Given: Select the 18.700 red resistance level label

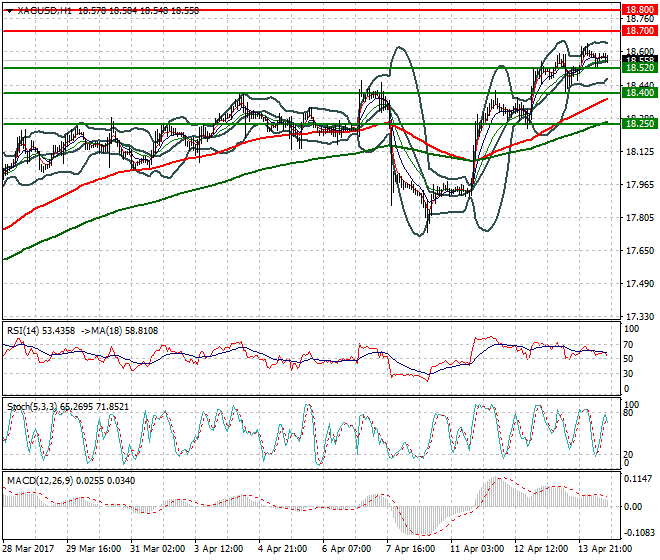Looking at the screenshot, I should pos(639,31).
